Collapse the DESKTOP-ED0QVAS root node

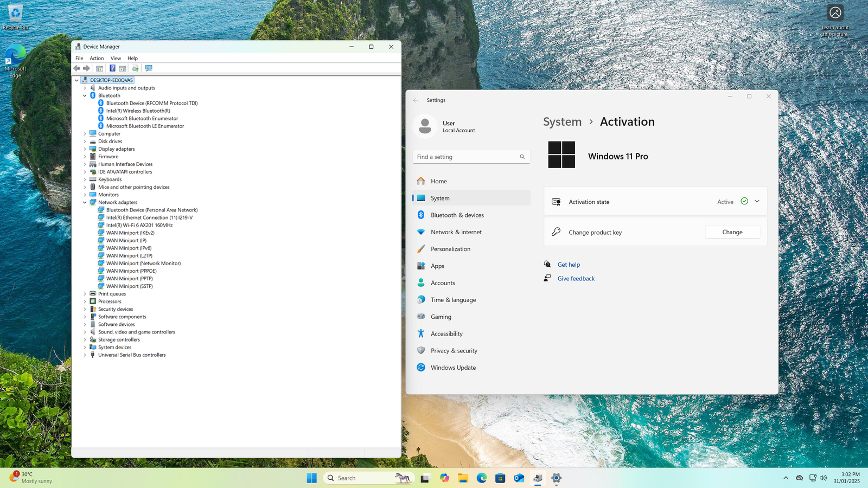point(76,80)
